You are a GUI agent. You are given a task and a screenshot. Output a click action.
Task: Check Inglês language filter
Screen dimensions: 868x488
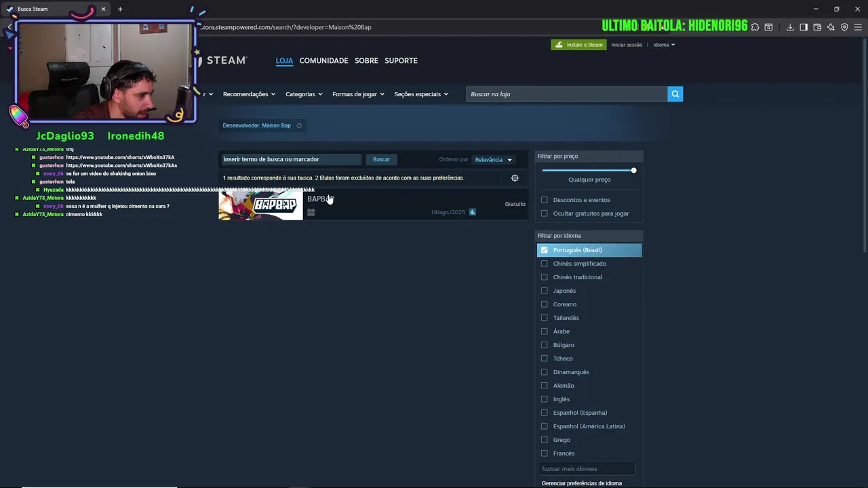(544, 399)
